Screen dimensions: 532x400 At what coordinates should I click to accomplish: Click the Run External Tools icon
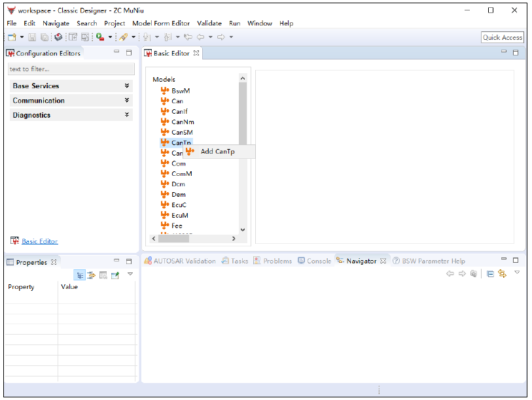100,37
